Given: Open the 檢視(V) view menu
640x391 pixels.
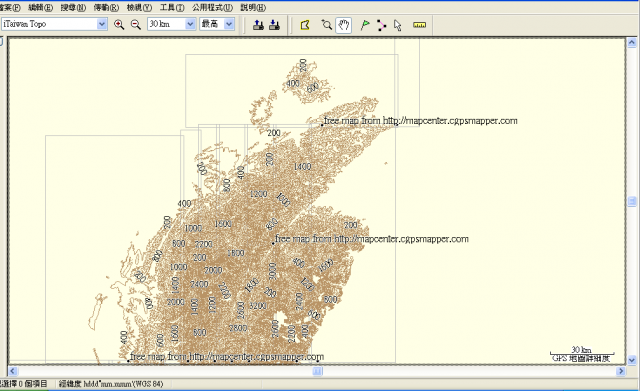Looking at the screenshot, I should [139, 7].
